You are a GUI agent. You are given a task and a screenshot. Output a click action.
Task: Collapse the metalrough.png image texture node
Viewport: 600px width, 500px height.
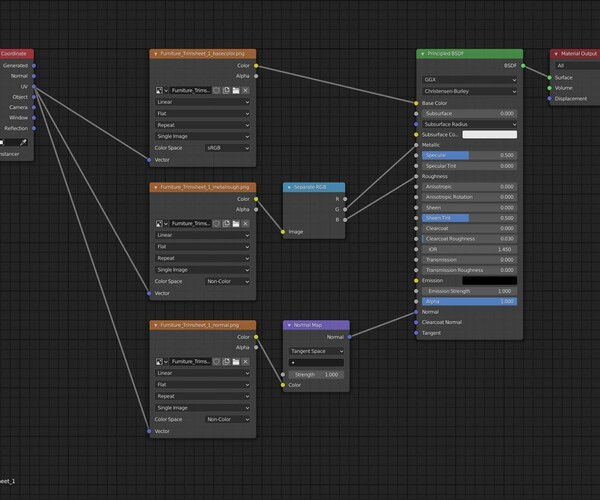pyautogui.click(x=155, y=187)
